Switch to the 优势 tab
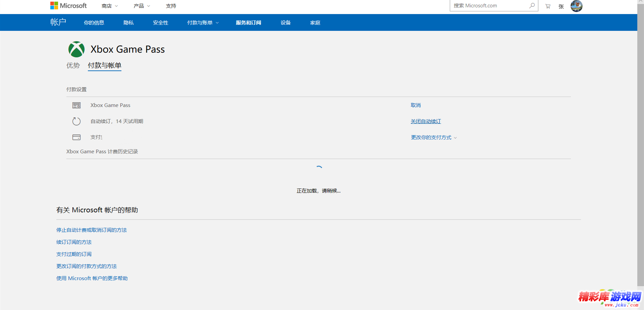 click(73, 65)
